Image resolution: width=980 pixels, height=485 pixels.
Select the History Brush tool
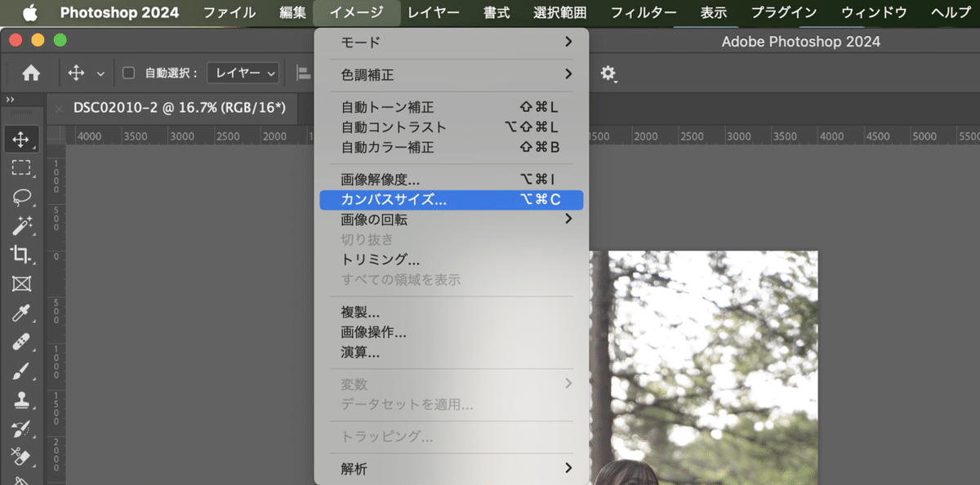[x=20, y=429]
